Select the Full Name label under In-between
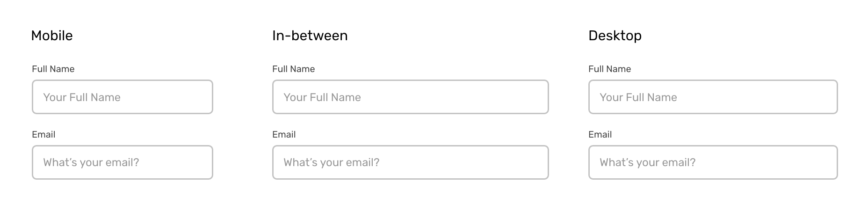Image resolution: width=868 pixels, height=219 pixels. (x=293, y=69)
